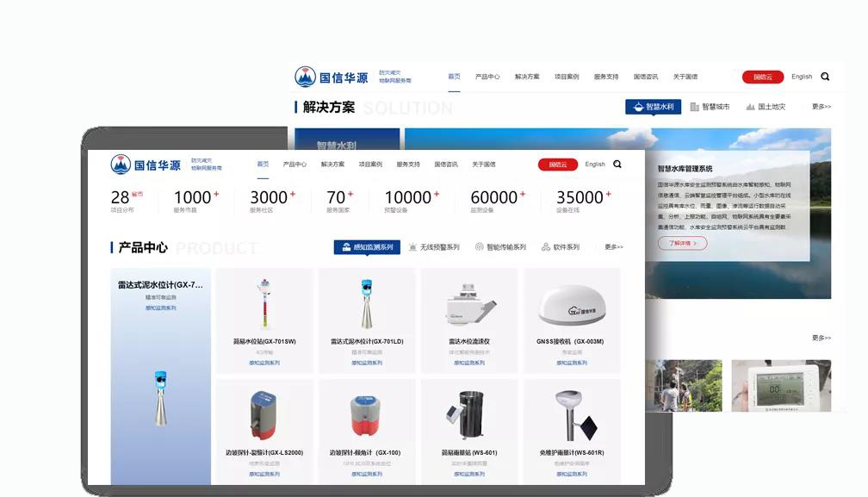Select the 智慧城市 solution tab

tap(710, 107)
